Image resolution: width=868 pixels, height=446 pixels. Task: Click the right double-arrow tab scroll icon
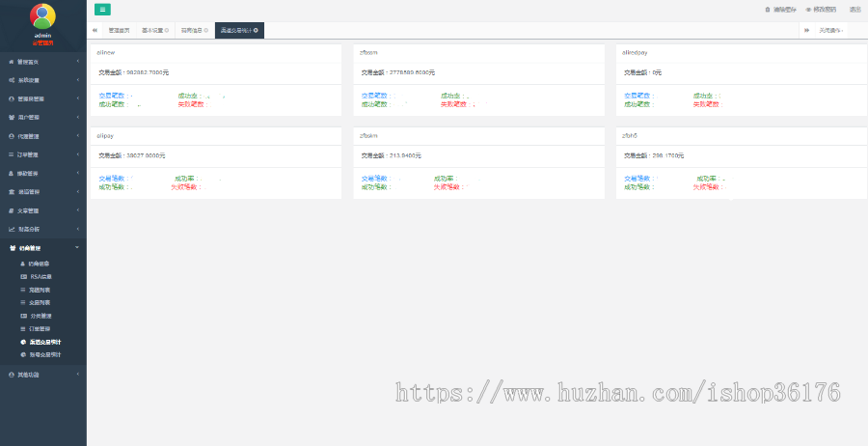coord(806,31)
